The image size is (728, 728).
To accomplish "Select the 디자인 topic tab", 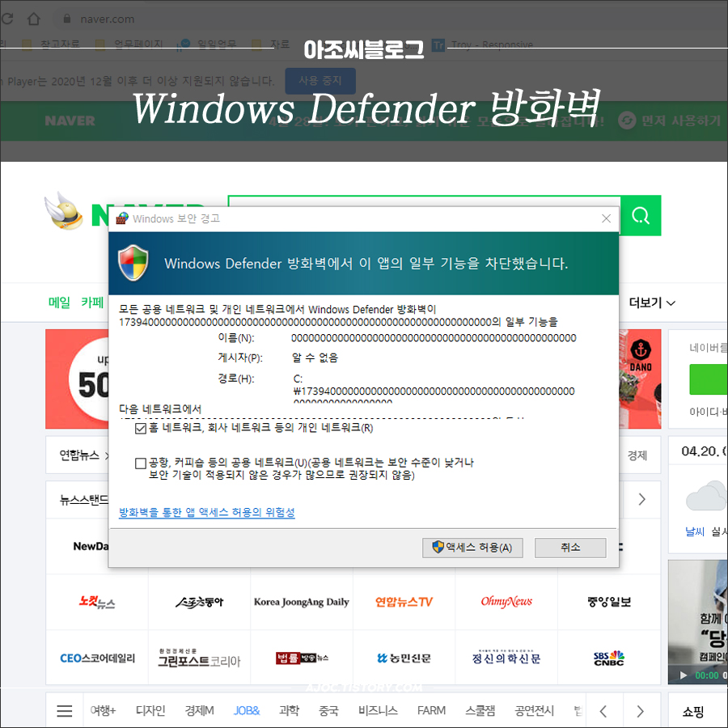I will pyautogui.click(x=150, y=711).
